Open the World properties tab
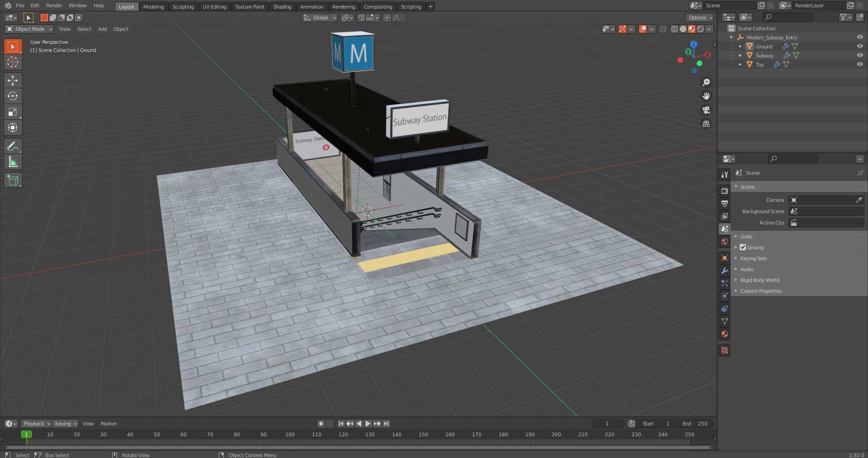Screen dimensions: 868x458 [x=725, y=242]
